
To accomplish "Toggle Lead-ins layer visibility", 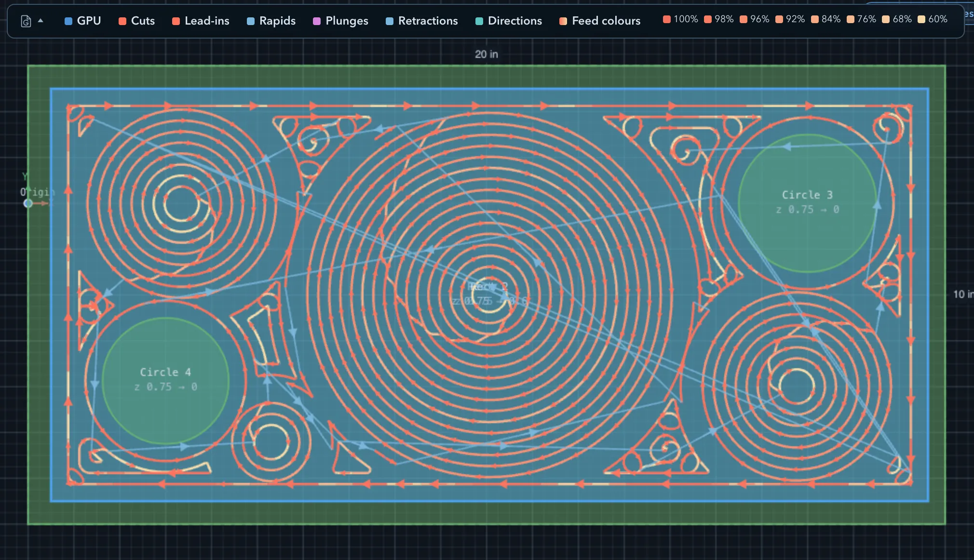I will point(201,21).
